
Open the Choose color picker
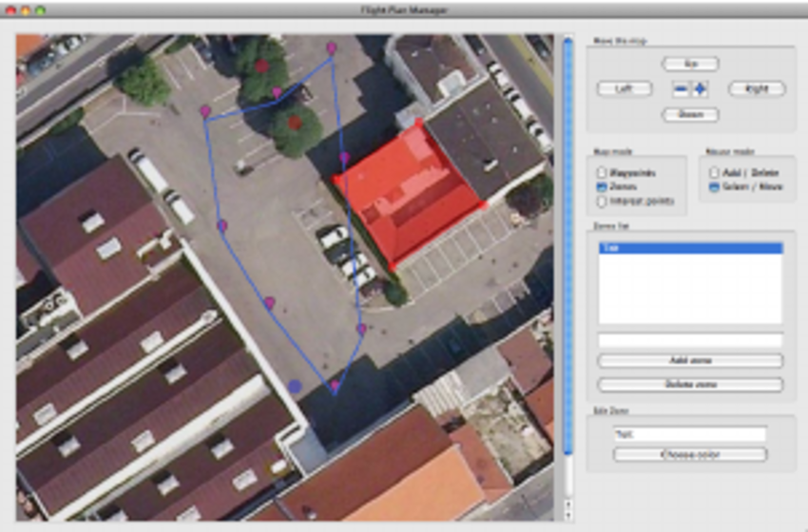(x=689, y=455)
